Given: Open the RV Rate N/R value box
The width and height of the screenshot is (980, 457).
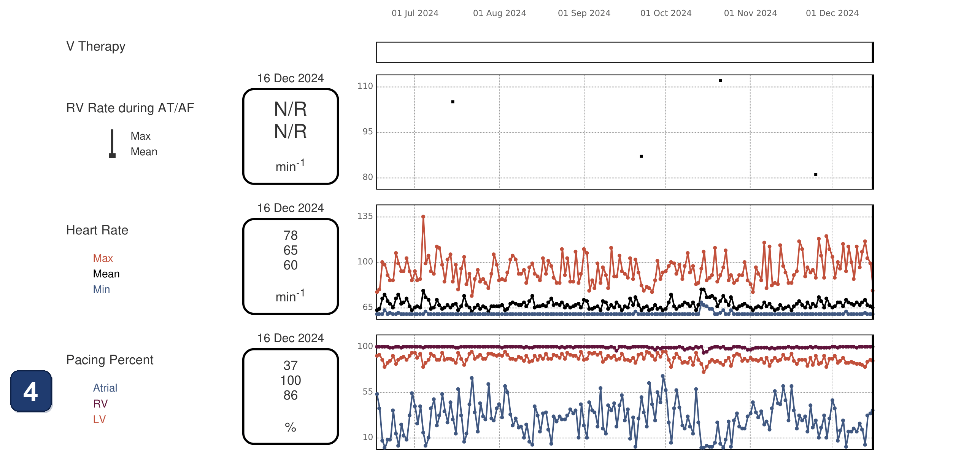Looking at the screenshot, I should tap(290, 137).
